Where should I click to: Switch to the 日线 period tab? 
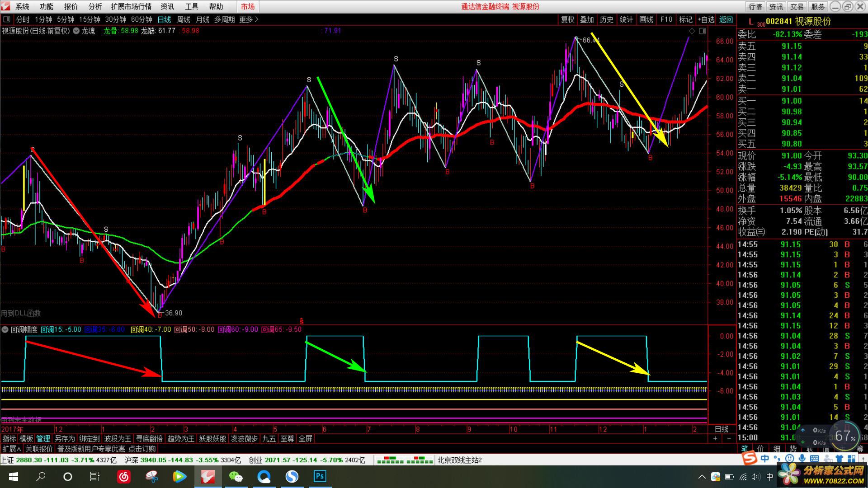(164, 19)
